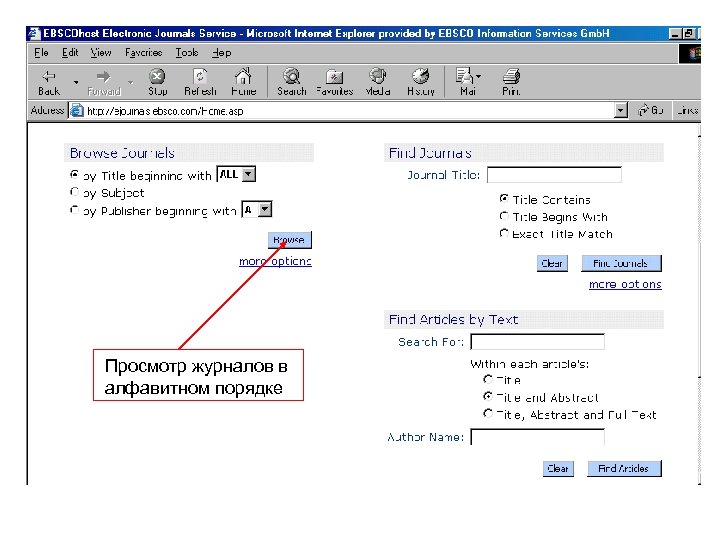Open the Title beginning with ALL dropdown

click(248, 174)
